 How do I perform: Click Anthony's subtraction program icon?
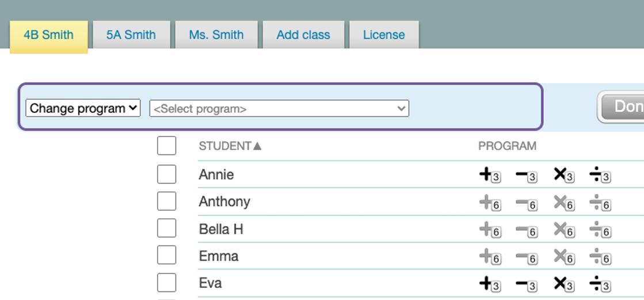(526, 203)
